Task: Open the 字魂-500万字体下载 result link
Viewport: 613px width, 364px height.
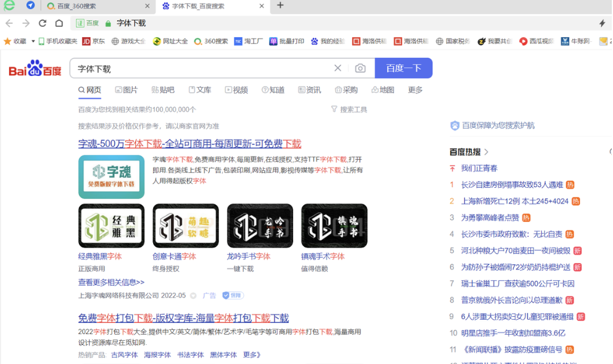Action: (x=190, y=143)
